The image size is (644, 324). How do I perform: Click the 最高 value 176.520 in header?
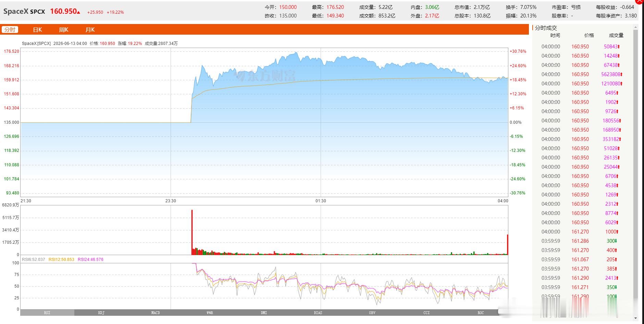point(335,7)
